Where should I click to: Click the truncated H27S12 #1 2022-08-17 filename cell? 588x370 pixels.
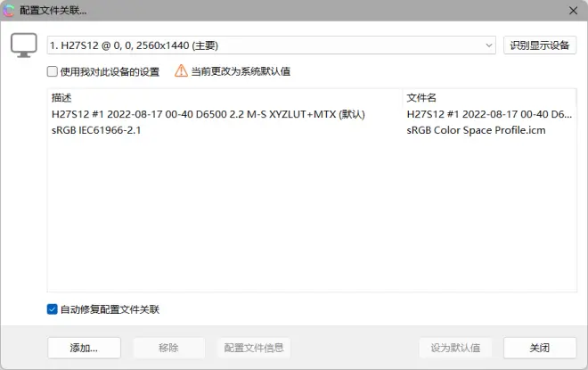(x=489, y=114)
